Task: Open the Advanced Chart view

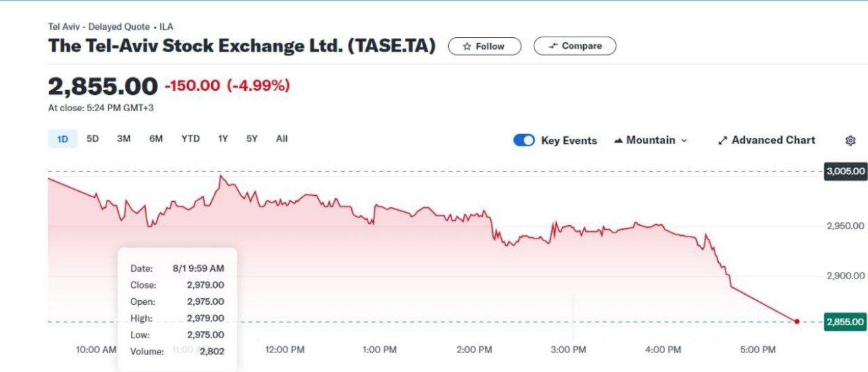Action: tap(766, 140)
